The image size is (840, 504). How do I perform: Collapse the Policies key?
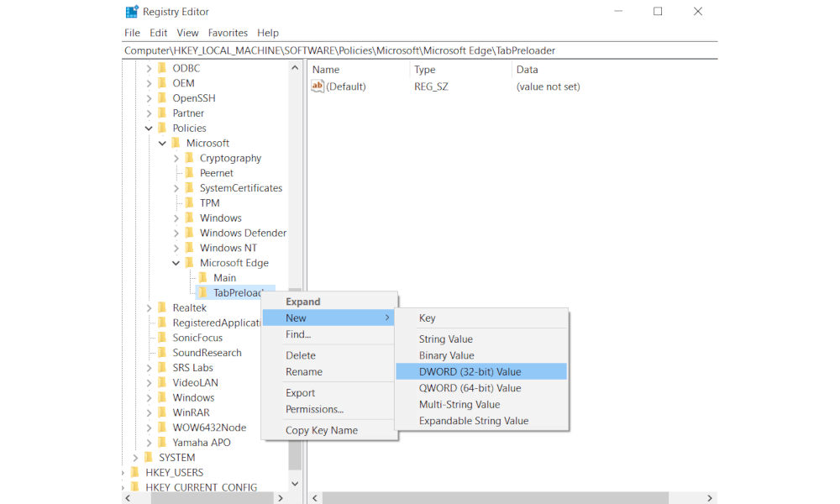[149, 129]
